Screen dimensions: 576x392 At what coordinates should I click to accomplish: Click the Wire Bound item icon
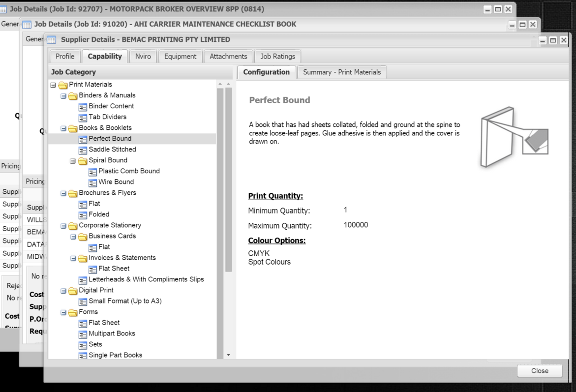click(93, 182)
